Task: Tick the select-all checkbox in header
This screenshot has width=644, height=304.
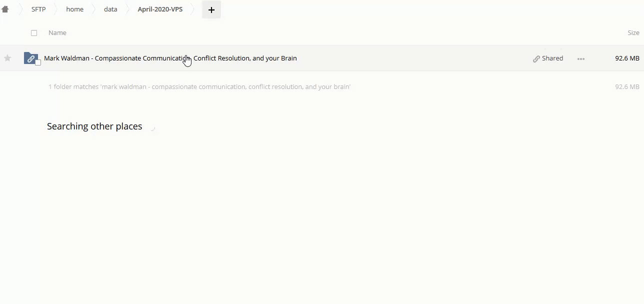Action: point(34,33)
